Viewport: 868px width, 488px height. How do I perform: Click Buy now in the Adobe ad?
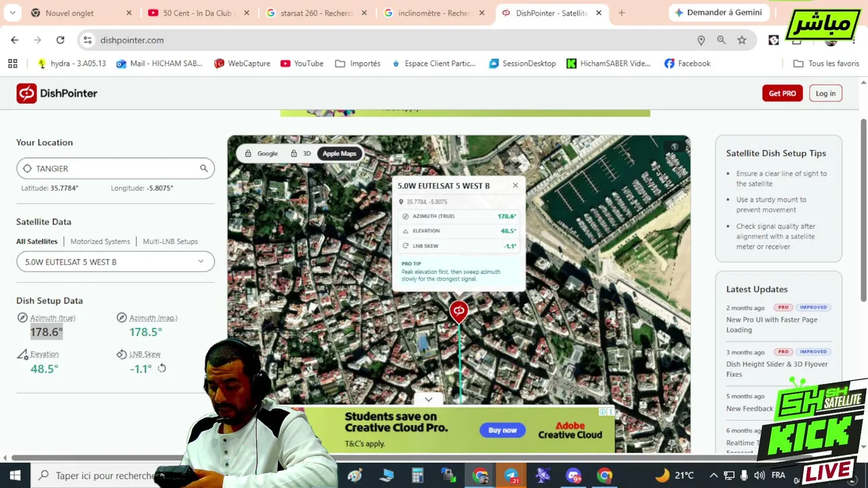[x=502, y=430]
